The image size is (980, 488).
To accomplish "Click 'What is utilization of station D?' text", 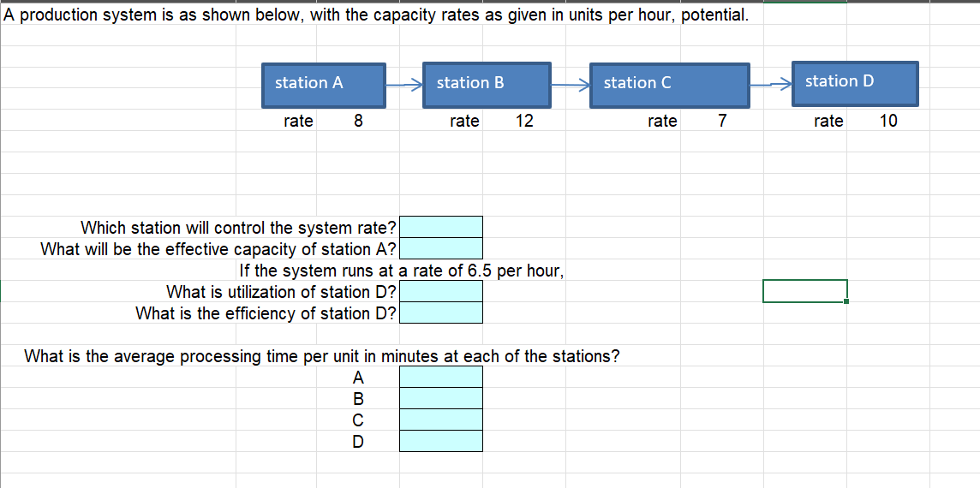I will 281,292.
